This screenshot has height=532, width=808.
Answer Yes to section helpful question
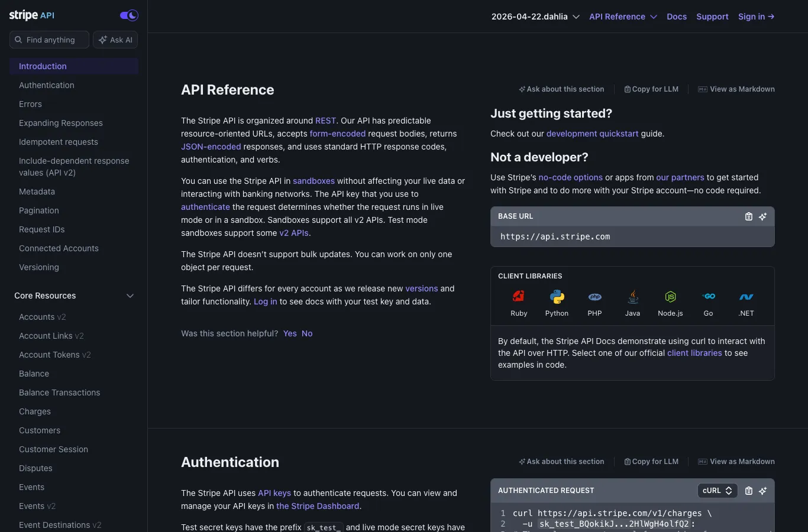[x=290, y=333]
